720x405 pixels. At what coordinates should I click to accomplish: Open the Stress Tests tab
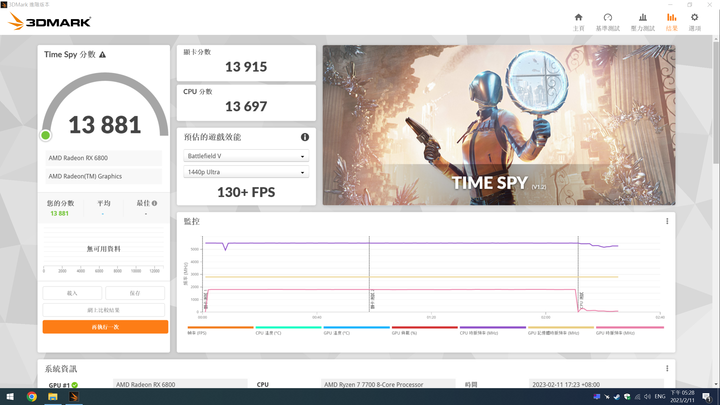tap(642, 22)
